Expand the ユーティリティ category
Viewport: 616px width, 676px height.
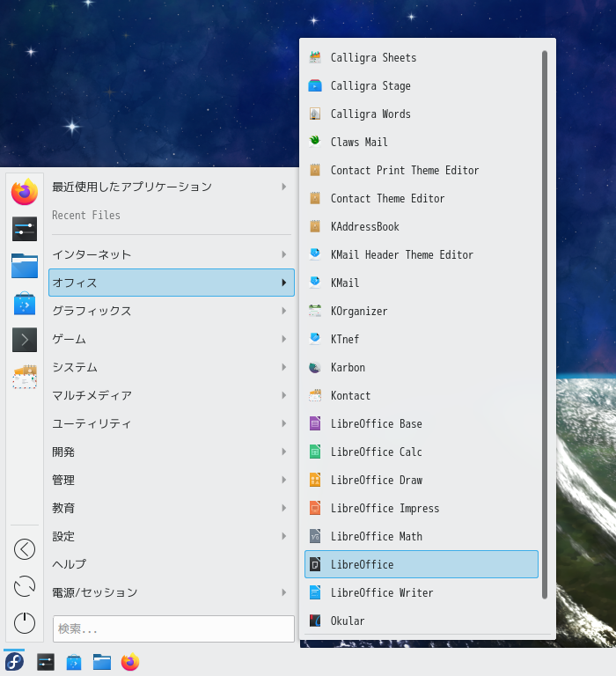[172, 423]
